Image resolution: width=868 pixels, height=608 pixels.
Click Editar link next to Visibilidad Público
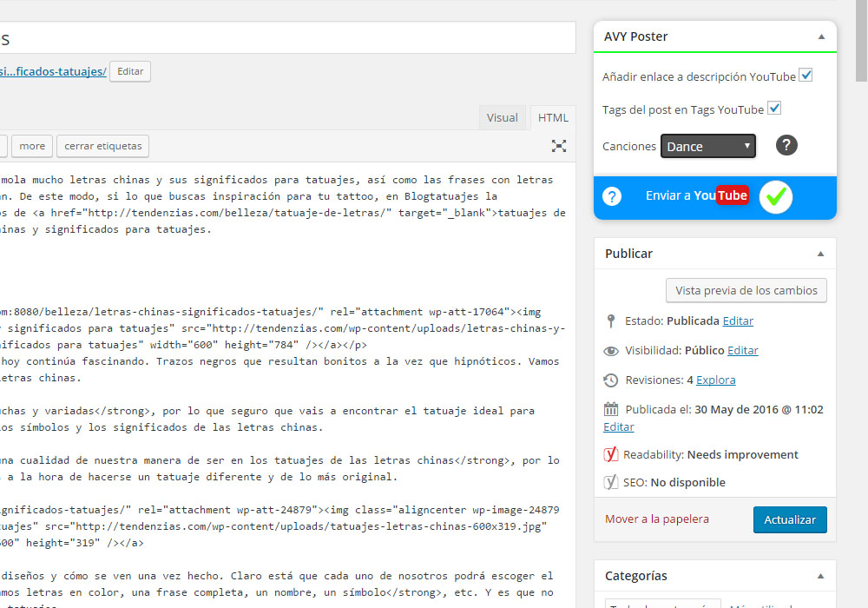743,351
